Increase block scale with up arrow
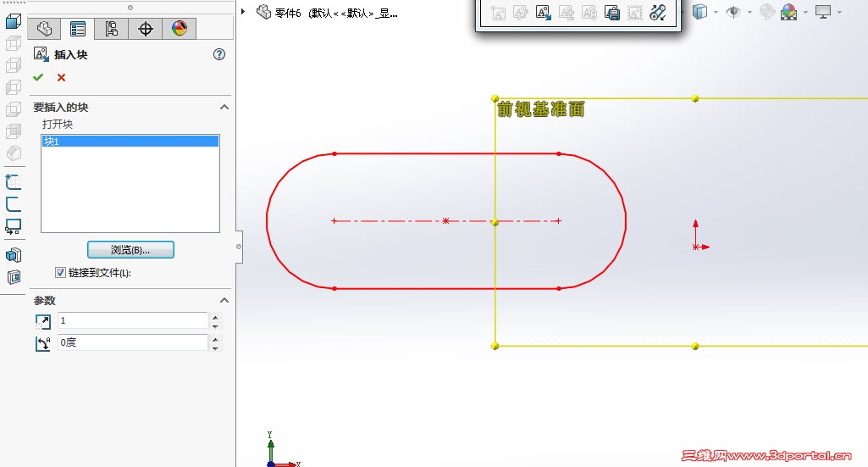This screenshot has width=868, height=467. point(215,317)
